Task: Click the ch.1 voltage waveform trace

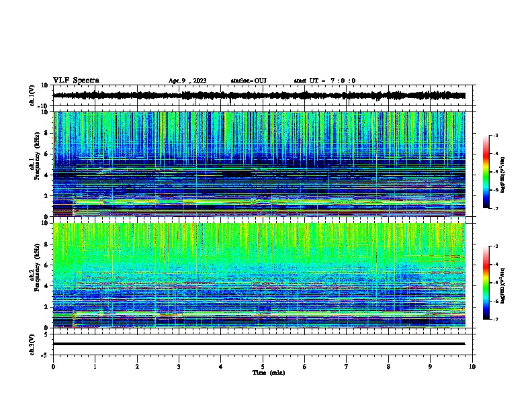Action: pos(259,95)
